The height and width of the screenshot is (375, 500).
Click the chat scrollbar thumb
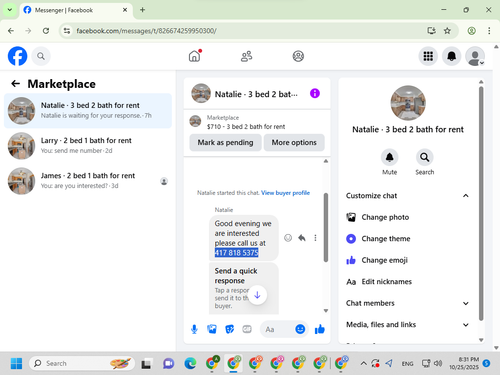click(x=326, y=227)
